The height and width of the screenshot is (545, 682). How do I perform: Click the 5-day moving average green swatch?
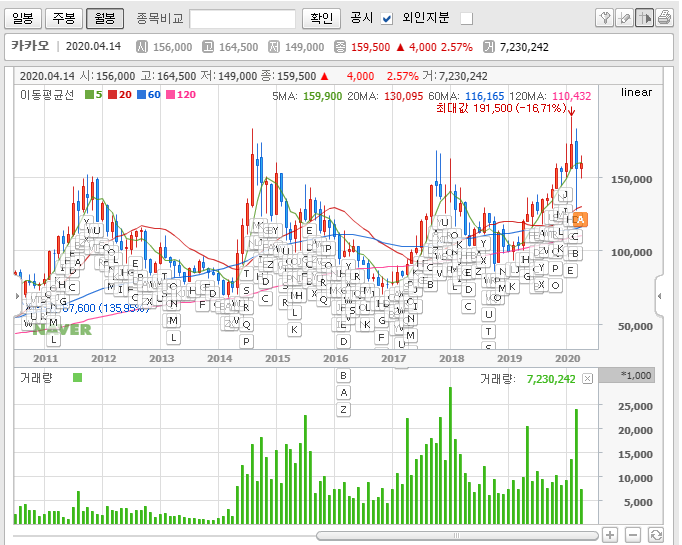89,94
